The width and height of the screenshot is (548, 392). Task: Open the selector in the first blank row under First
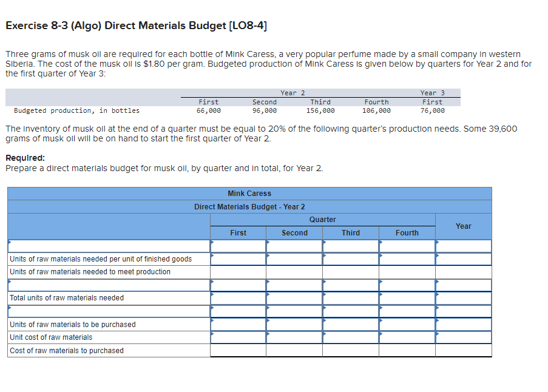[238, 246]
